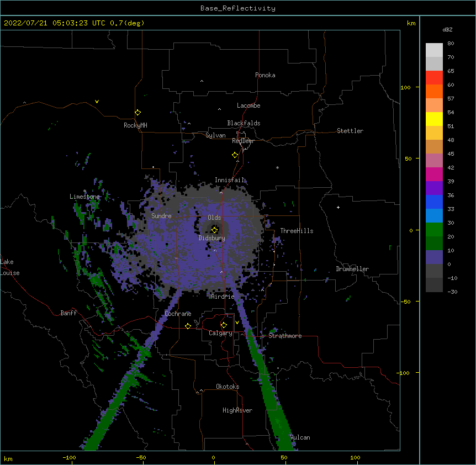Click the white caret marker left of Okotoks
This screenshot has width=476, height=465.
tap(201, 390)
